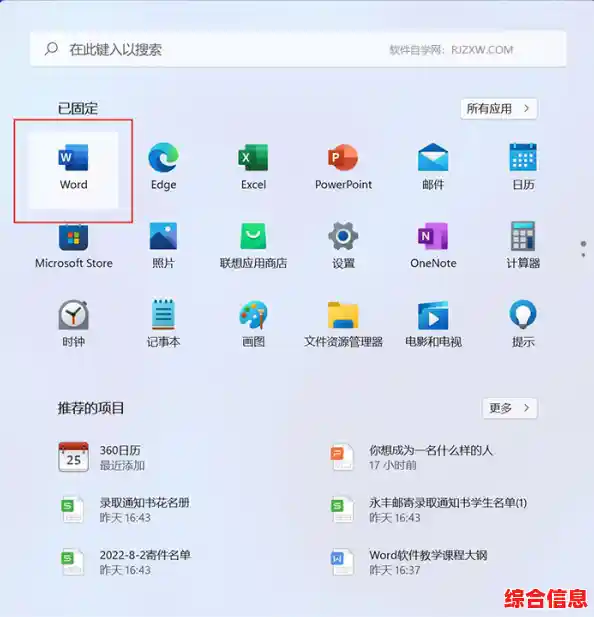Open 设置 settings gear
Screen dimensions: 594x617
343,246
